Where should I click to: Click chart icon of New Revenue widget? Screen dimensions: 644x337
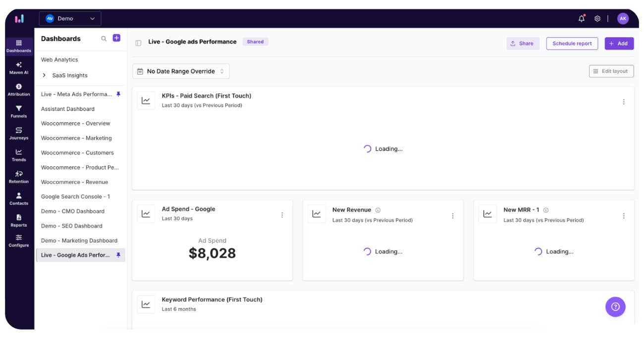(317, 214)
